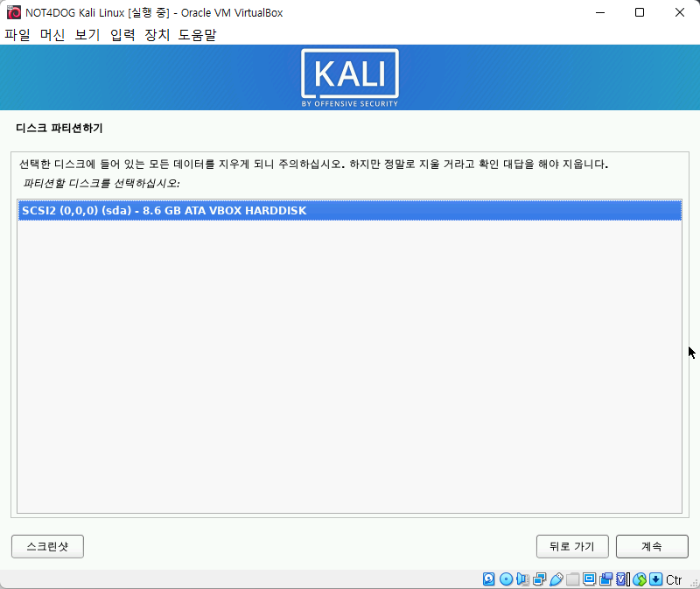Click the 디스크 파티션하기 heading
The height and width of the screenshot is (589, 700).
click(59, 128)
